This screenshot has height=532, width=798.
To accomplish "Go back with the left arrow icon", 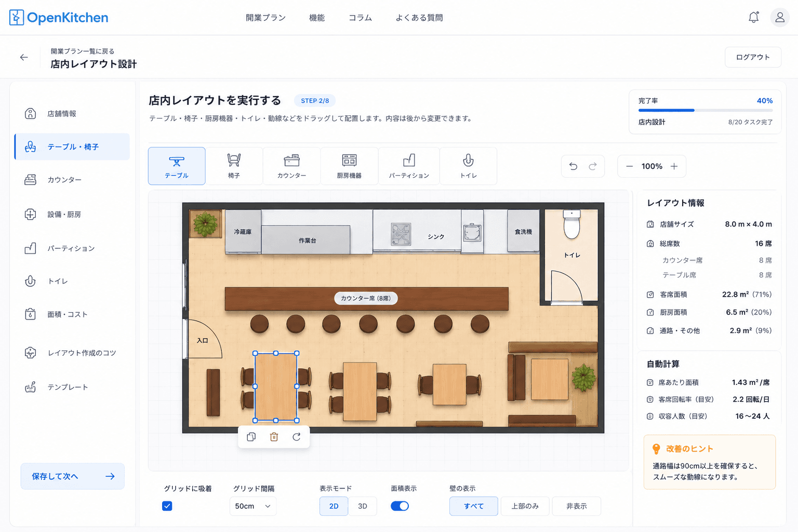I will pyautogui.click(x=24, y=57).
